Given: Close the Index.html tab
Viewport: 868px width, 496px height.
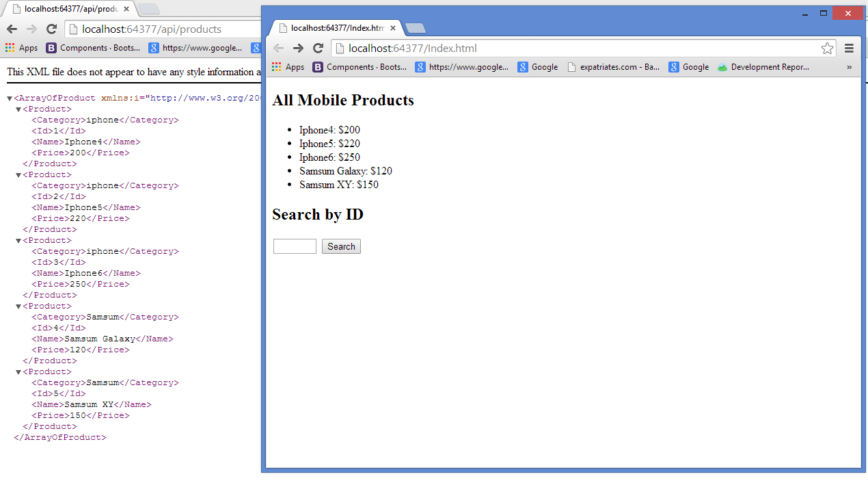Looking at the screenshot, I should 393,28.
